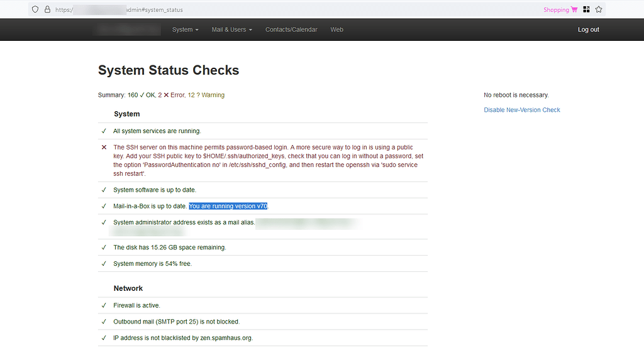
Task: Click the 'Disable New-Version Check' link
Action: click(521, 110)
